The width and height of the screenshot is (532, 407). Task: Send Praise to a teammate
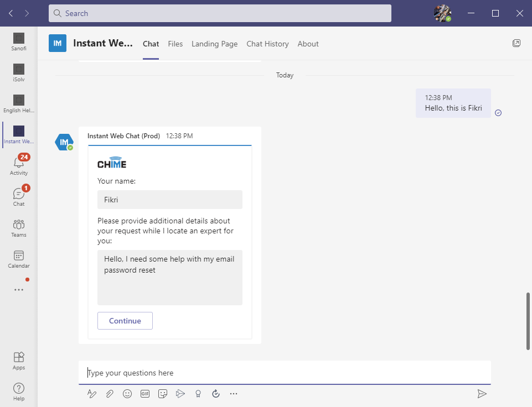198,393
